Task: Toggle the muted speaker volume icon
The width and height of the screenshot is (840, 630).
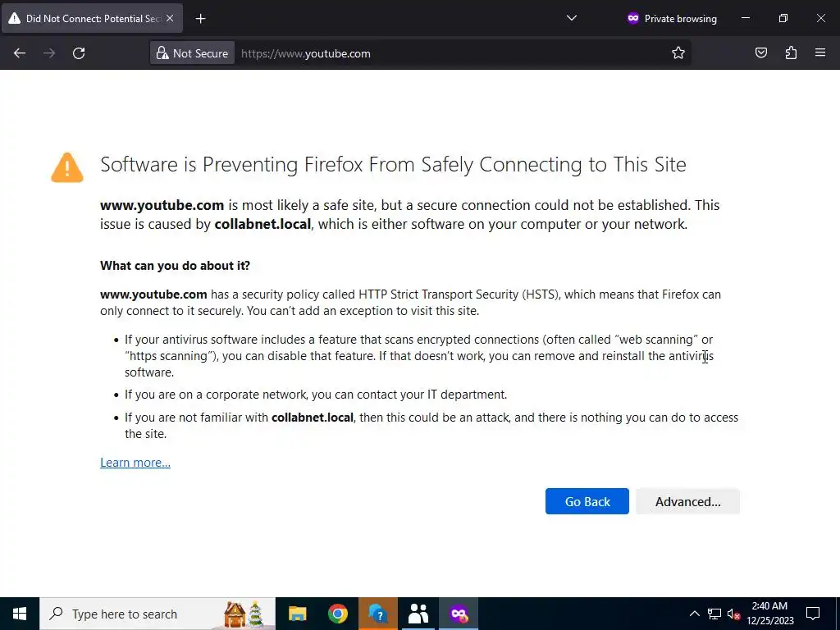Action: (x=734, y=614)
